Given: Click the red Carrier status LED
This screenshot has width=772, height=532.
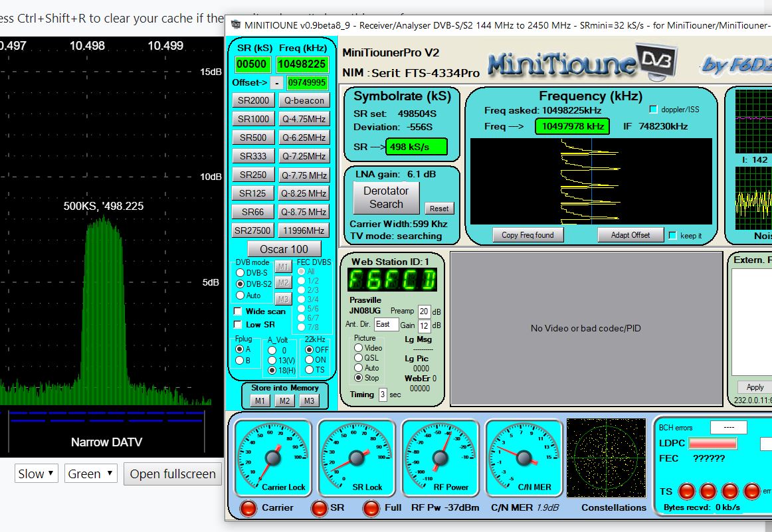Looking at the screenshot, I should (248, 508).
